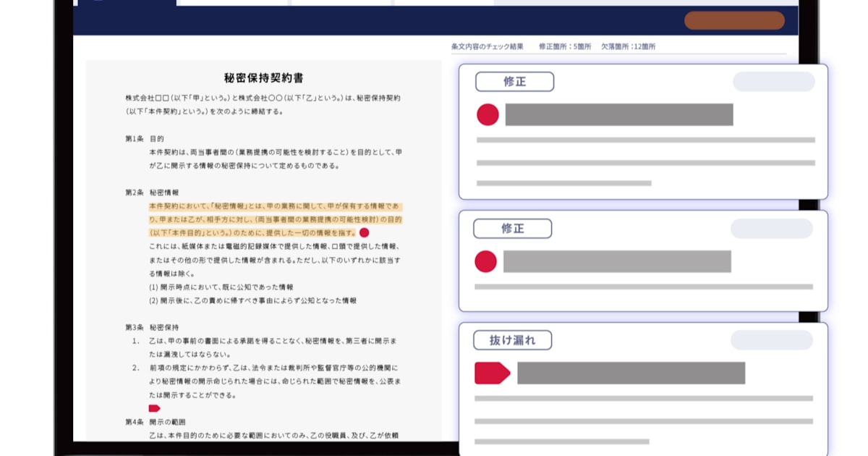Click the red circle marker in second 修正 card
The image size is (868, 456).
pyautogui.click(x=485, y=261)
